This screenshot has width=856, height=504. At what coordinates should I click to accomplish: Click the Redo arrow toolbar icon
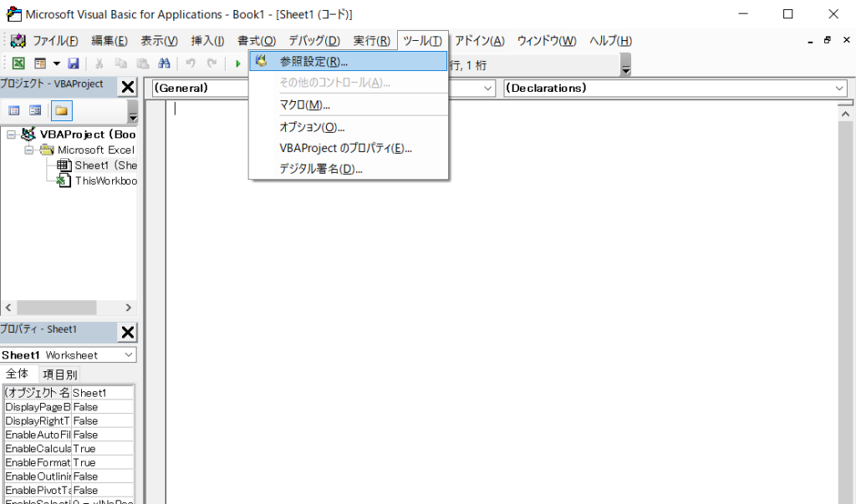[211, 64]
